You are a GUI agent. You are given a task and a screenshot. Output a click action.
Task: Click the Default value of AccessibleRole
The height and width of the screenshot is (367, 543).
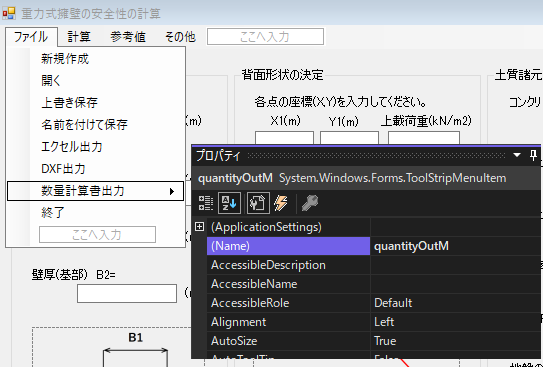455,303
